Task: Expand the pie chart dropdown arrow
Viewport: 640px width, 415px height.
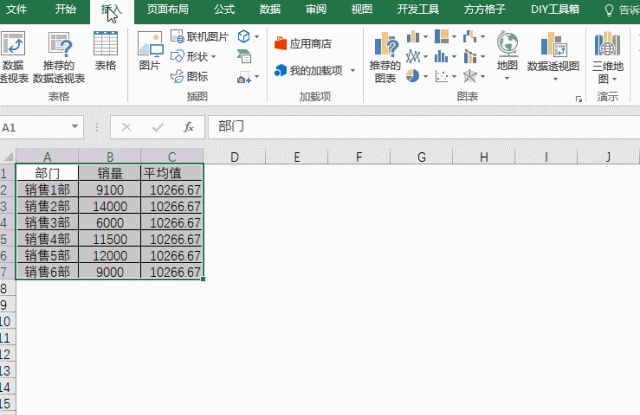Action: tap(425, 76)
